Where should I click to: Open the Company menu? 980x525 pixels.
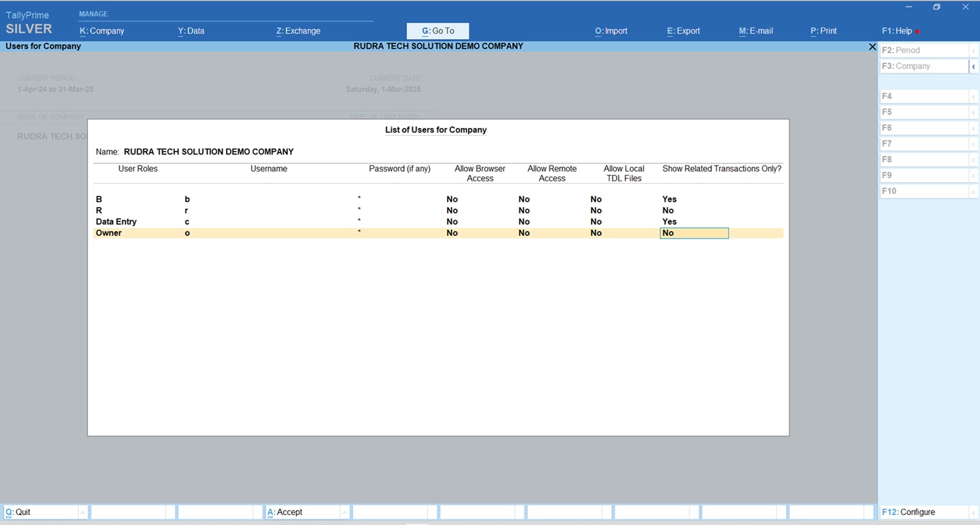(102, 31)
